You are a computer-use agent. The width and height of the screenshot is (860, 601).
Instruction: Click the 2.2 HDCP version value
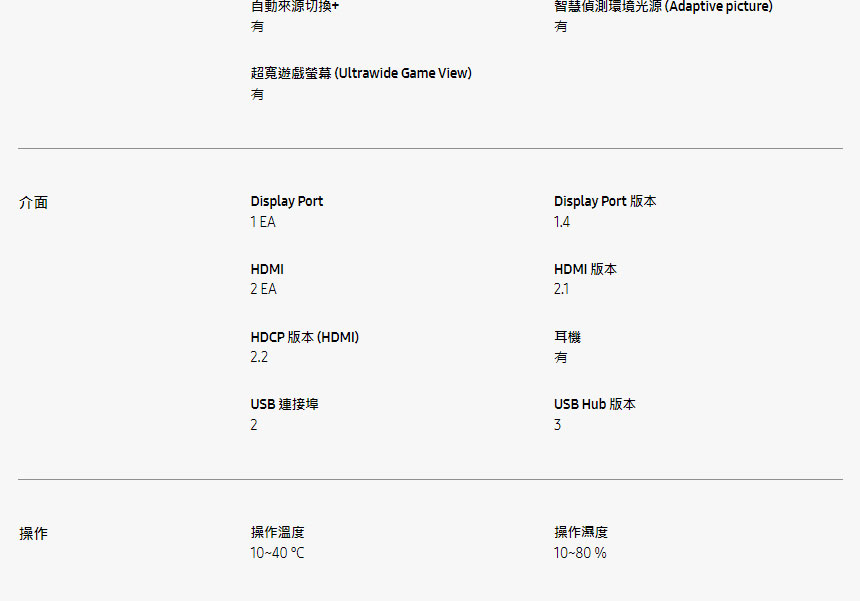pyautogui.click(x=259, y=357)
